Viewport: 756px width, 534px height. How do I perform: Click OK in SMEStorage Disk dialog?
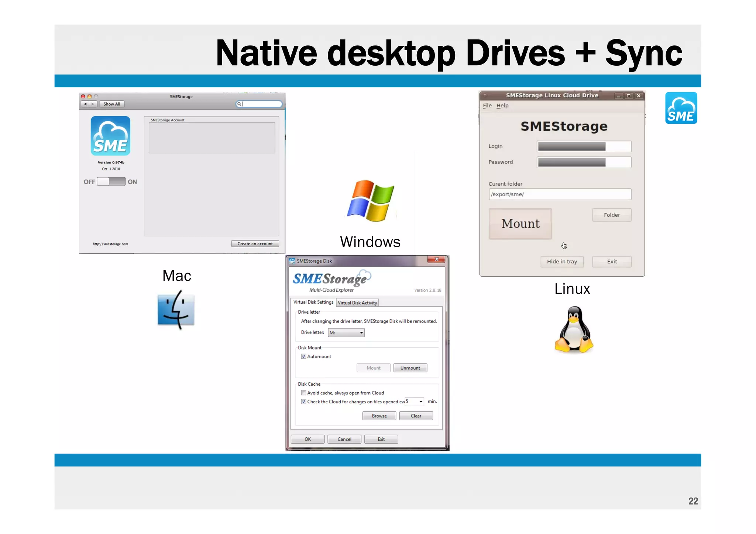307,439
